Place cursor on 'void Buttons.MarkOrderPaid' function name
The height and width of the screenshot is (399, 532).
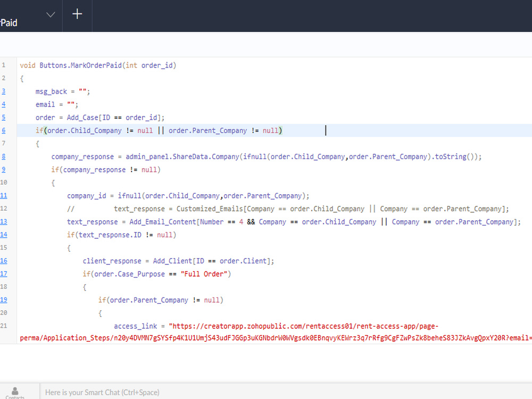[71, 65]
